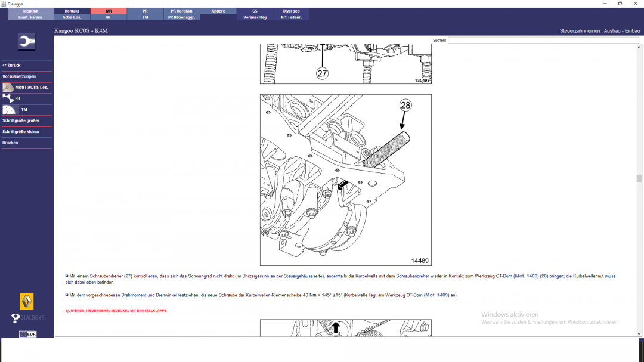Open Einst.-Param. tab
Viewport: 644px width, 362px height.
tap(31, 17)
